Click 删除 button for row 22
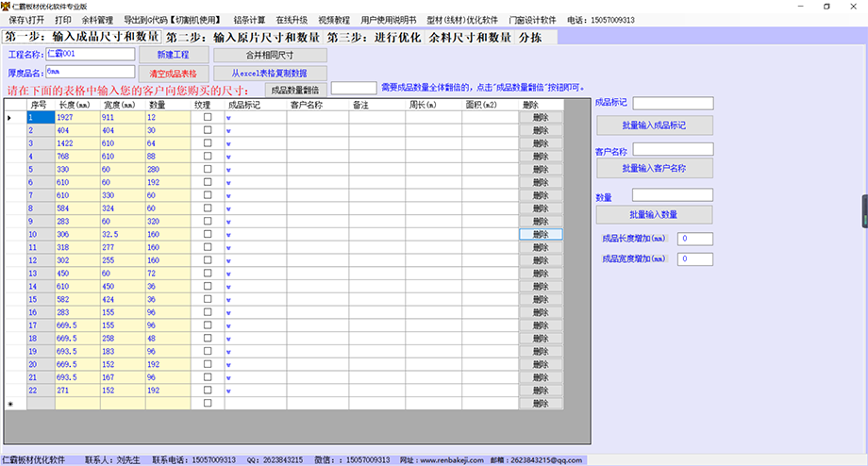This screenshot has height=466, width=868. 541,391
